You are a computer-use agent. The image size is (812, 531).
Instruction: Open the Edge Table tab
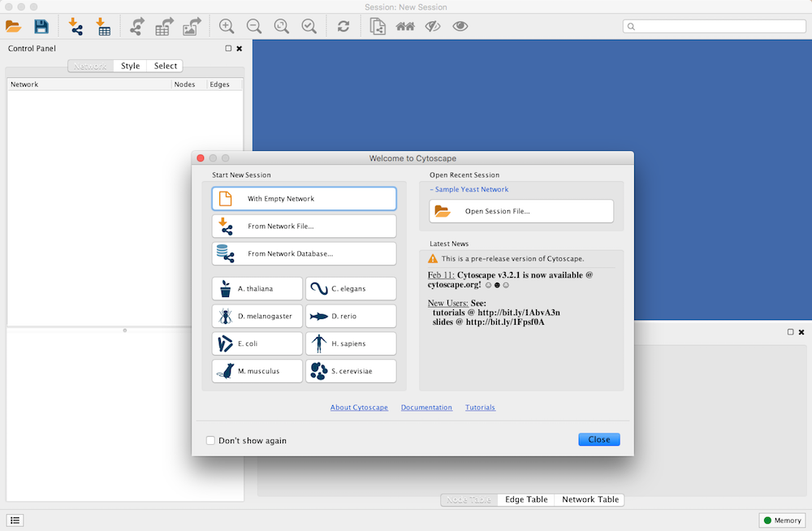(526, 499)
